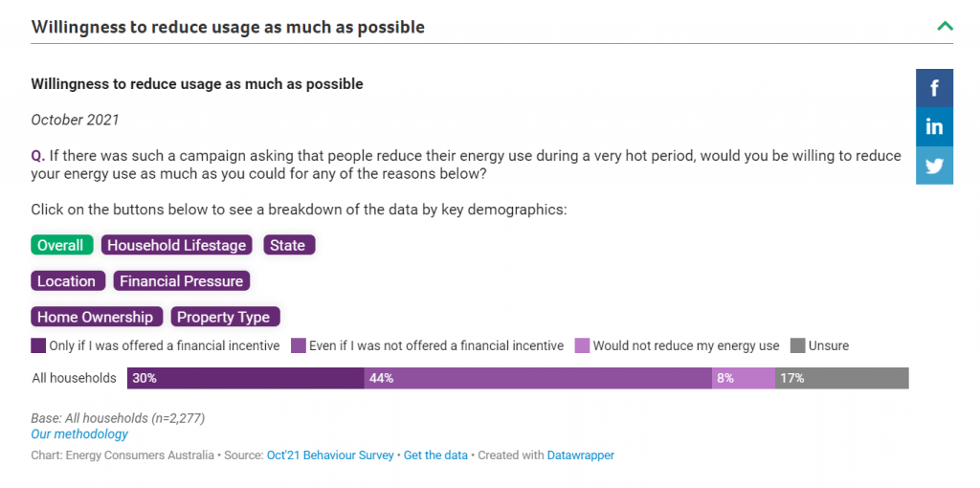Click the 44% bar segment

tap(538, 378)
